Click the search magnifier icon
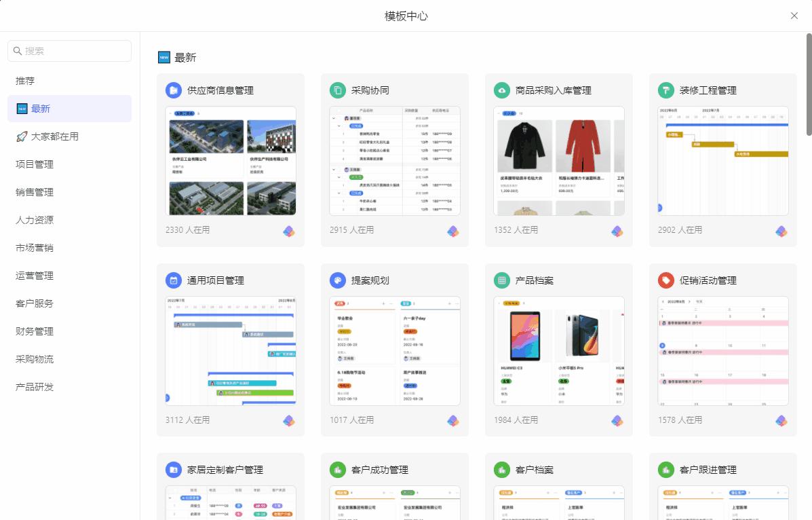The image size is (812, 520). click(x=17, y=50)
